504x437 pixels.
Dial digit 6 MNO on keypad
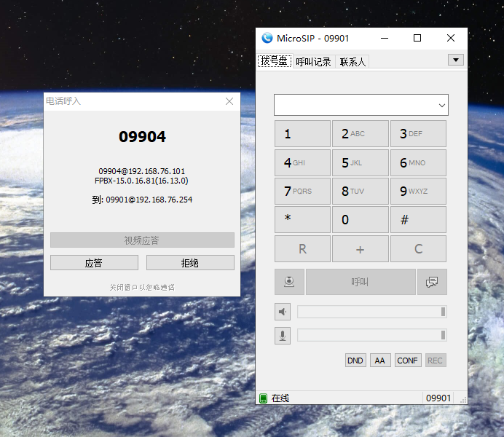point(418,162)
